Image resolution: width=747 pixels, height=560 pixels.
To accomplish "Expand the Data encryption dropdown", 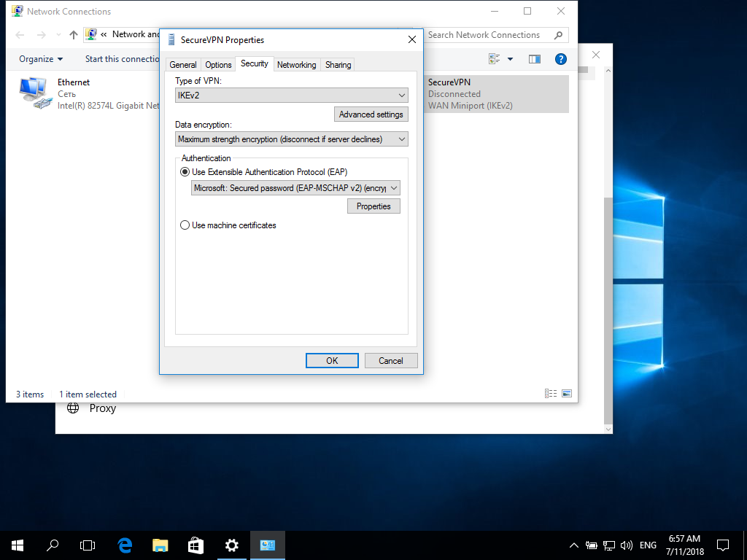I will [292, 139].
